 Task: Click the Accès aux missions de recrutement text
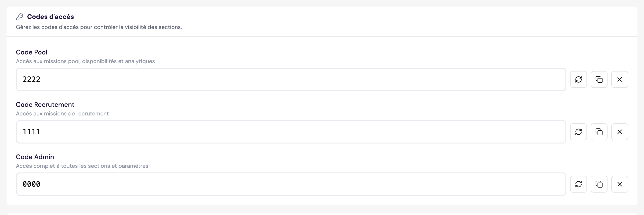tap(62, 114)
